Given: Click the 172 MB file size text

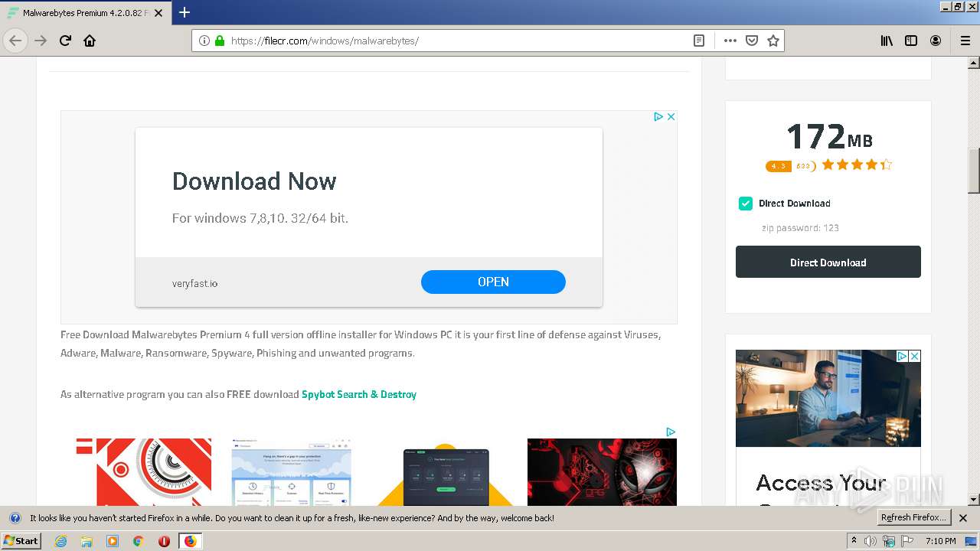Looking at the screenshot, I should click(829, 137).
